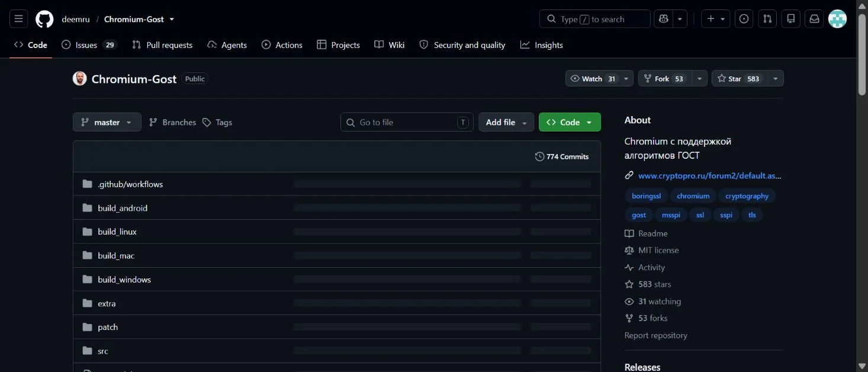View all Branches link
Viewport: 868px width, 372px height.
click(172, 122)
